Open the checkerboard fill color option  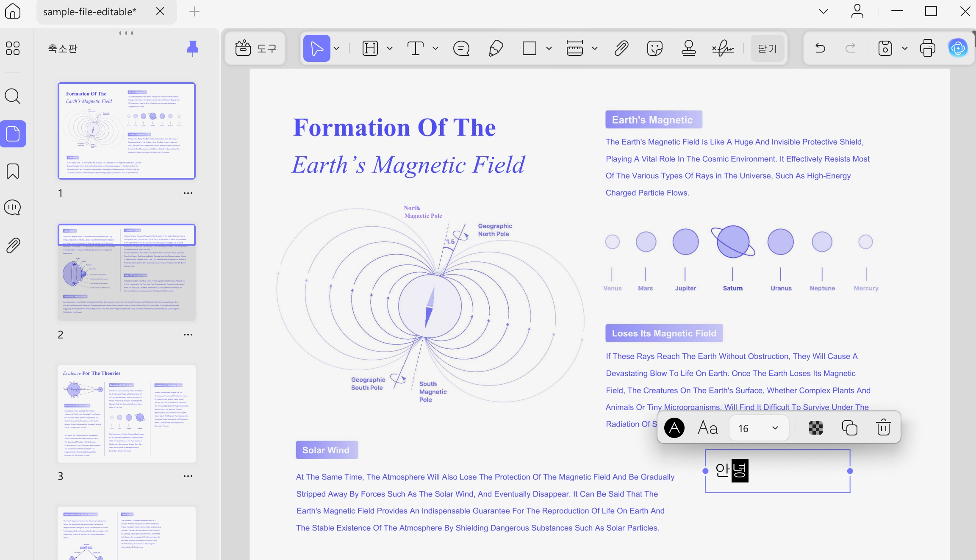[x=816, y=428]
